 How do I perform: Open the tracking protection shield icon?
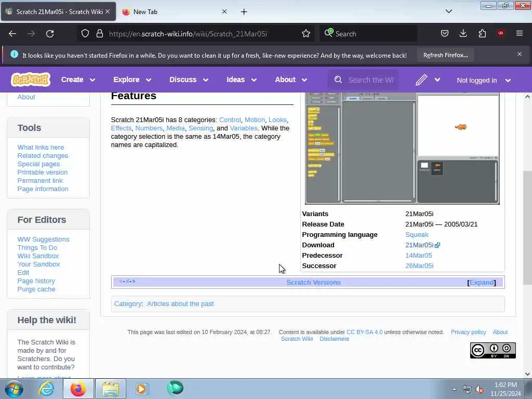coord(85,34)
